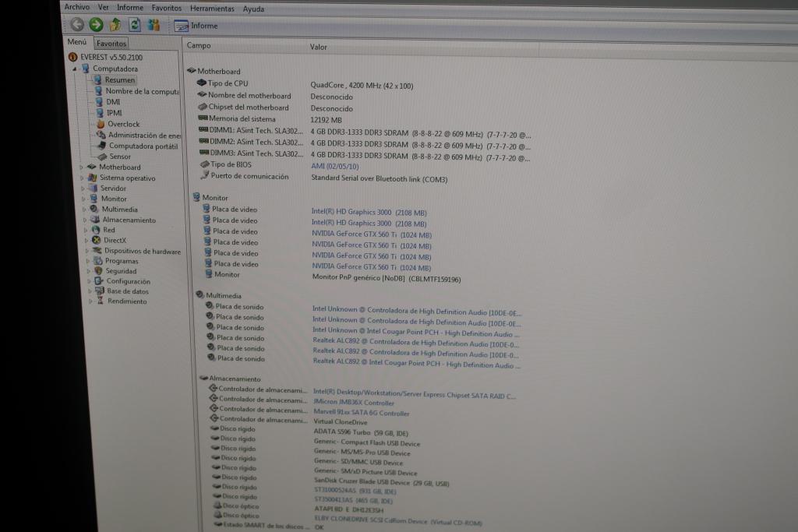The height and width of the screenshot is (532, 798).
Task: Open Intel Desktop/Workstation SATA RAID link
Action: [x=415, y=393]
